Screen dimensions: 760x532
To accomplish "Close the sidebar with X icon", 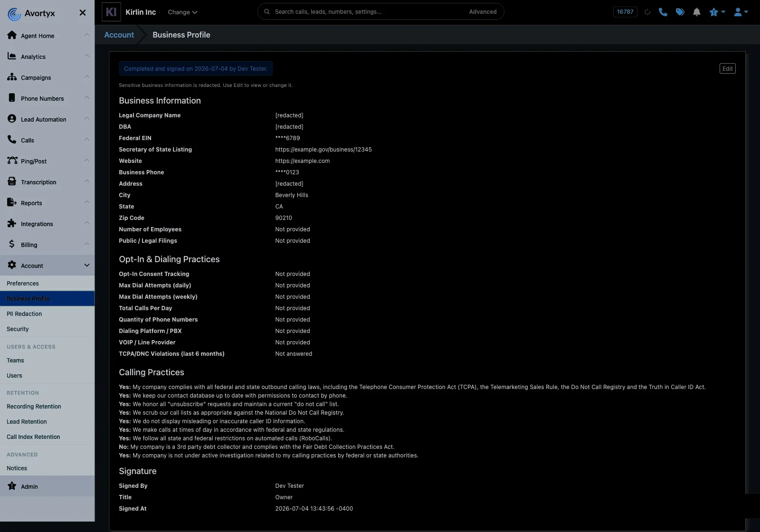I will [83, 13].
